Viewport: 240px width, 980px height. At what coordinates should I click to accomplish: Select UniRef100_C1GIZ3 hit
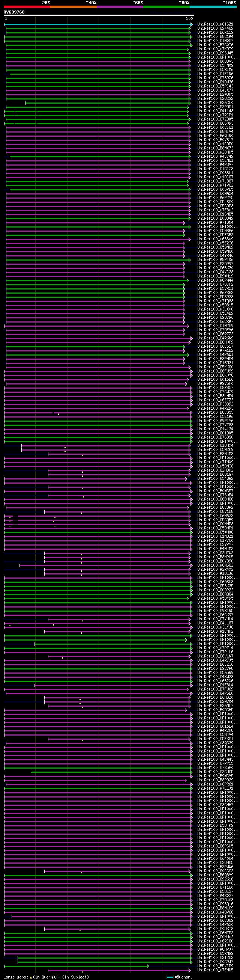point(215,169)
